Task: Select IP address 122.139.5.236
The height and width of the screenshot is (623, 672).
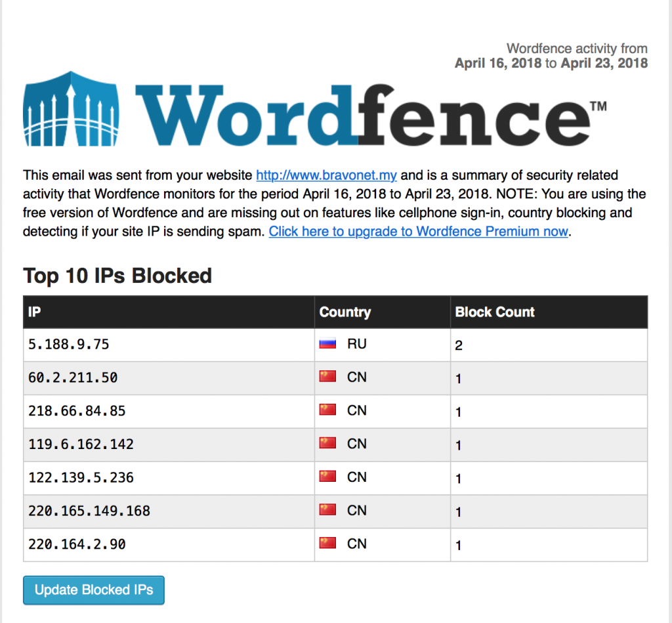Action: click(x=81, y=478)
